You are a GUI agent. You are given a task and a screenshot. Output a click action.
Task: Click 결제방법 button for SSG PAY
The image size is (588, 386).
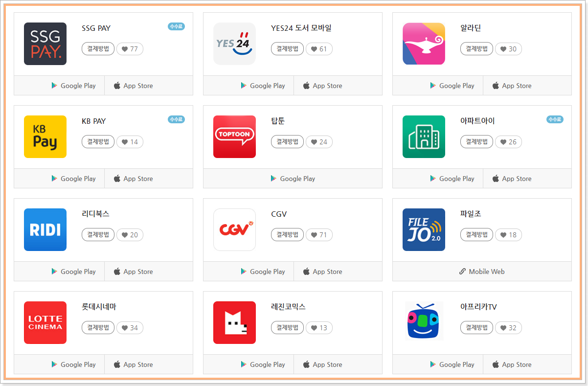[x=98, y=48]
